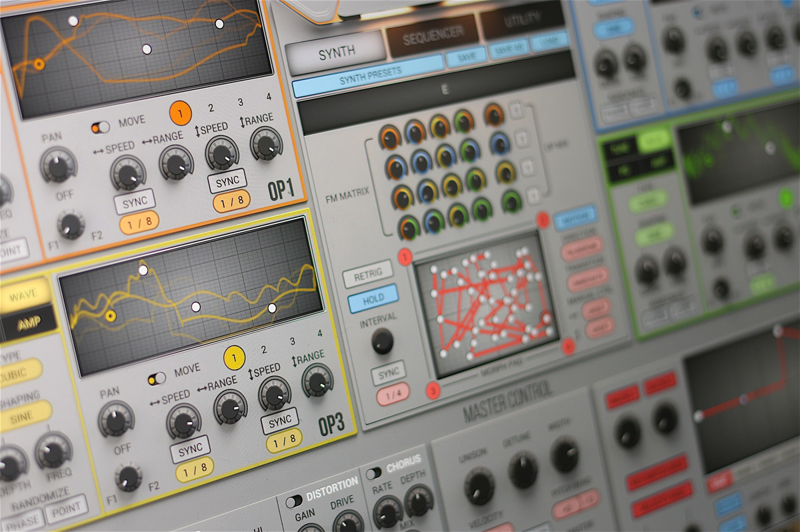Toggle SYNC under OP1 vertical speed
Image resolution: width=800 pixels, height=532 pixels.
227,181
